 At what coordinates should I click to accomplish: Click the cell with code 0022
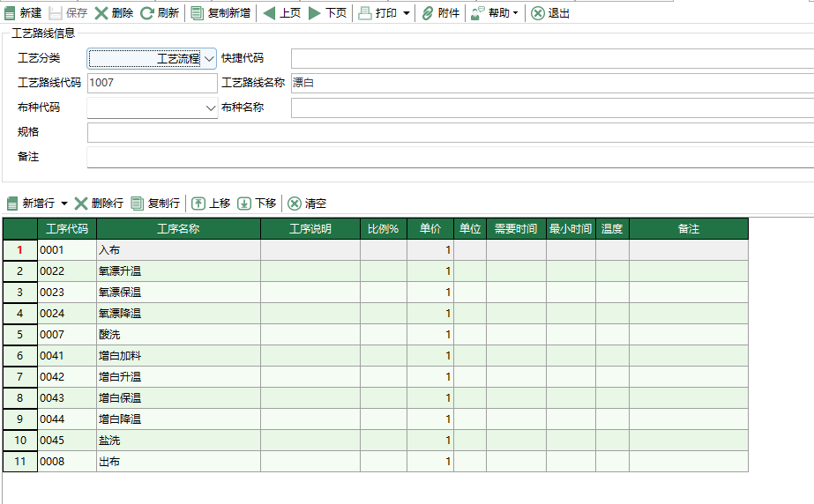pyautogui.click(x=67, y=271)
